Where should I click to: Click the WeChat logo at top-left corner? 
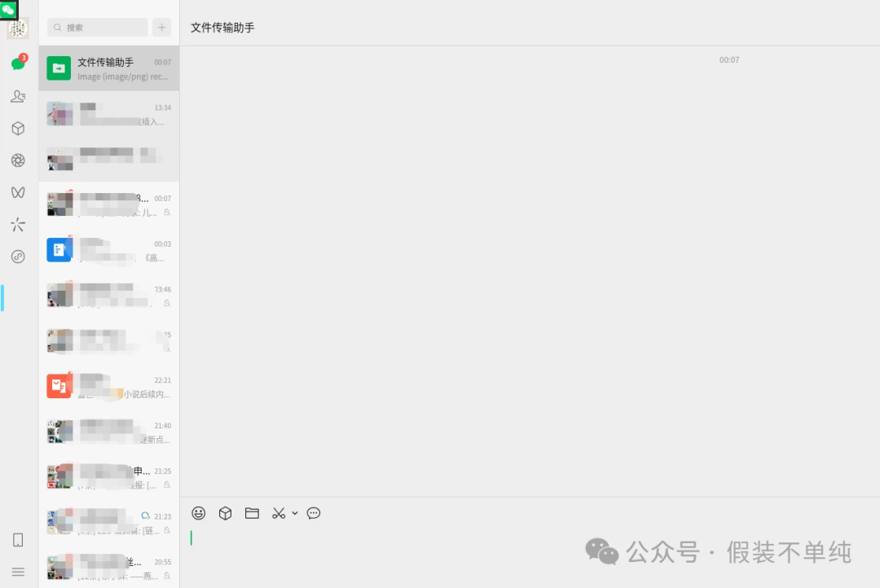[8, 10]
